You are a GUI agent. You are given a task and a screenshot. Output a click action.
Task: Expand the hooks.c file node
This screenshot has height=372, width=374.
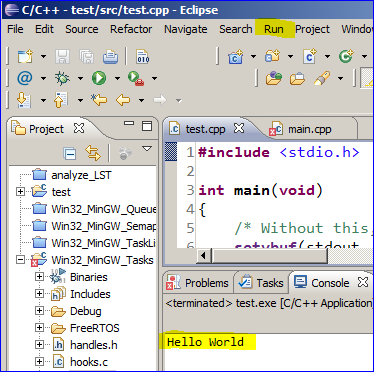39,362
